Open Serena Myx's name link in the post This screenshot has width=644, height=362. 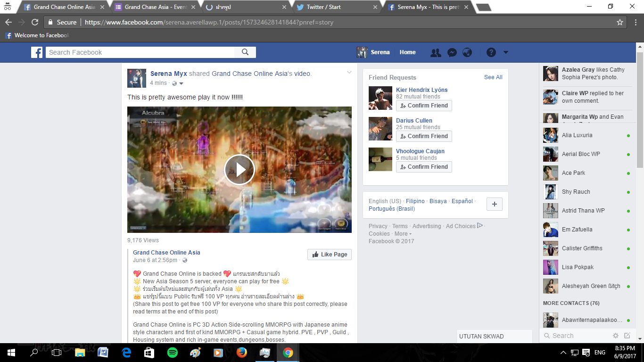[169, 74]
